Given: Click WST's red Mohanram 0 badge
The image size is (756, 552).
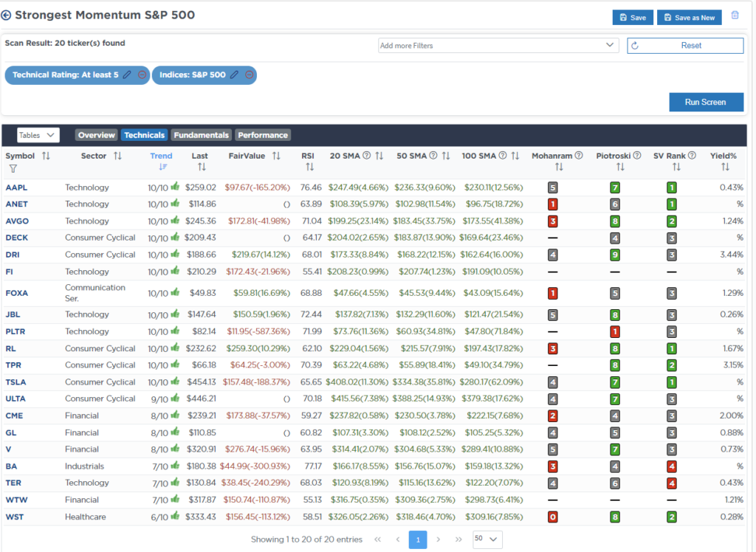Looking at the screenshot, I should [x=552, y=517].
